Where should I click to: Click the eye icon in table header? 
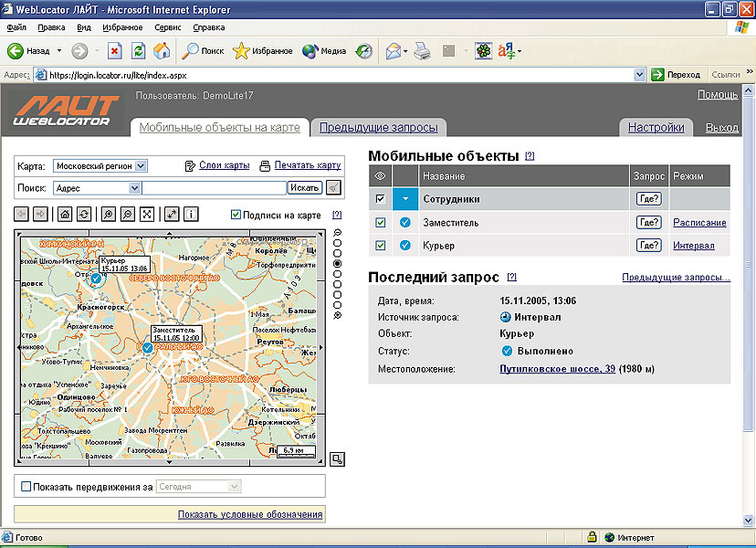point(380,176)
